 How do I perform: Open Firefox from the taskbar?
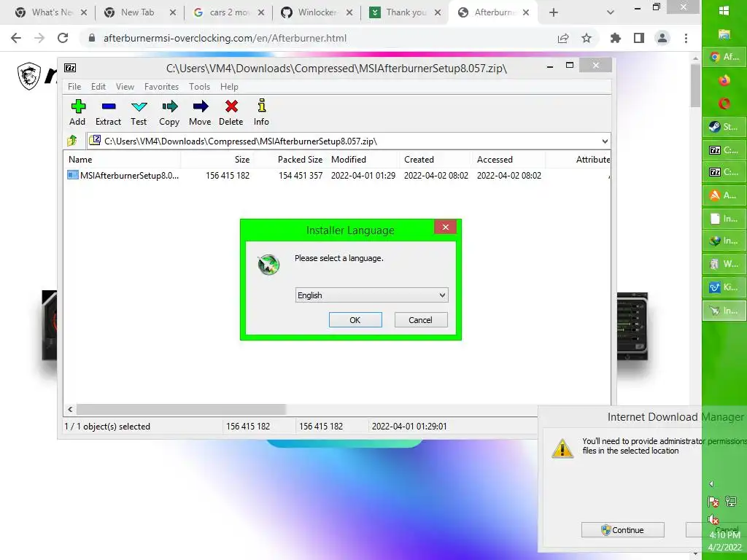point(724,80)
